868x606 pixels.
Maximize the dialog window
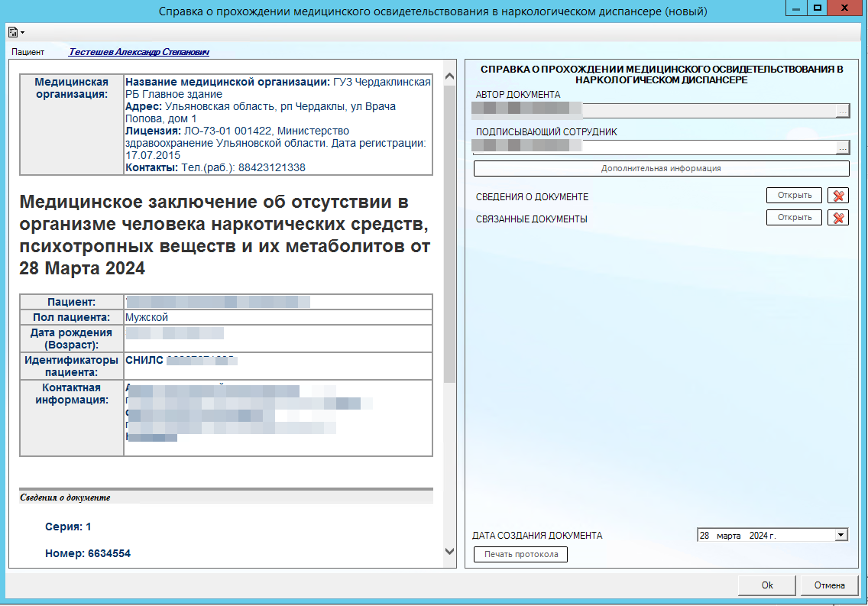coord(817,8)
